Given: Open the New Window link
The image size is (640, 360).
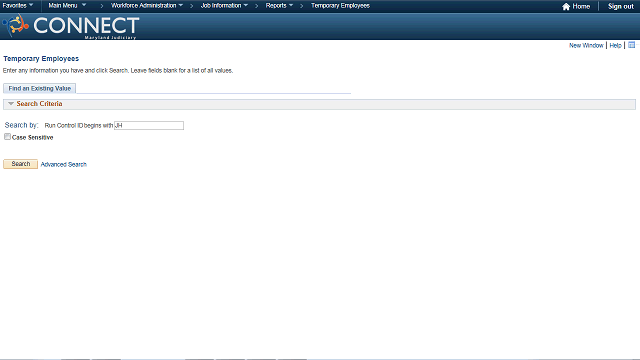Looking at the screenshot, I should coord(586,45).
